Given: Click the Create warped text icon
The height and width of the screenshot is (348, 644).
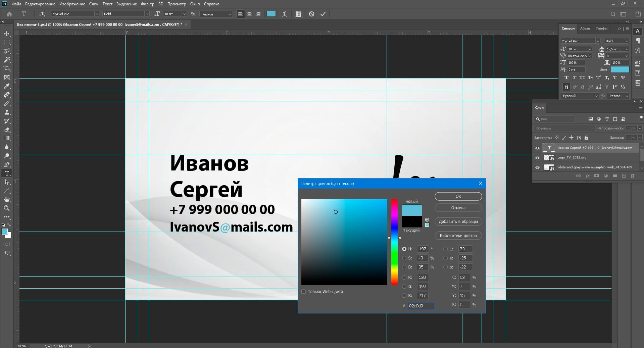Looking at the screenshot, I should pos(285,14).
